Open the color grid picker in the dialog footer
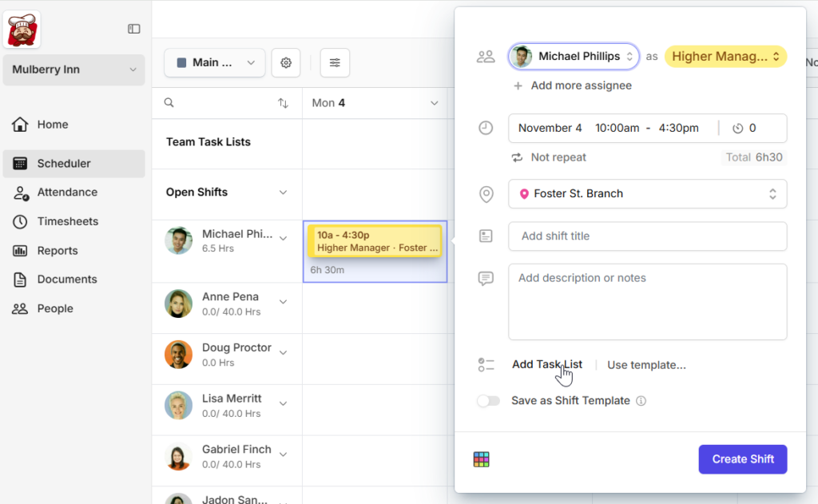Screen dimensions: 818x504 tap(481, 459)
